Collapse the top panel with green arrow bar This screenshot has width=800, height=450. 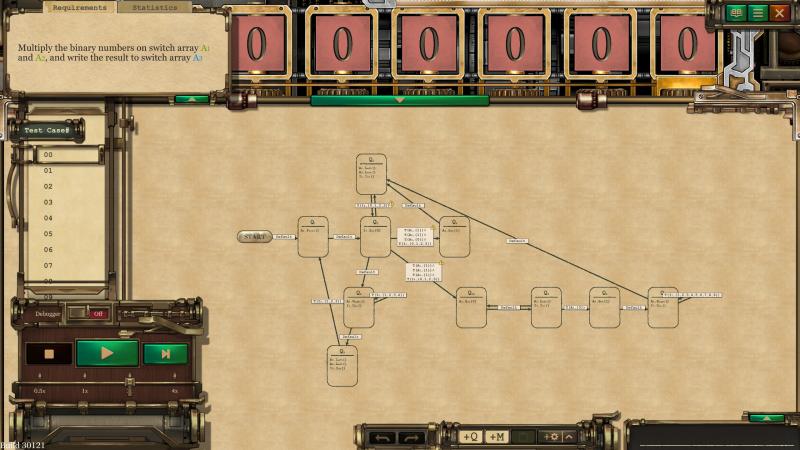(399, 100)
